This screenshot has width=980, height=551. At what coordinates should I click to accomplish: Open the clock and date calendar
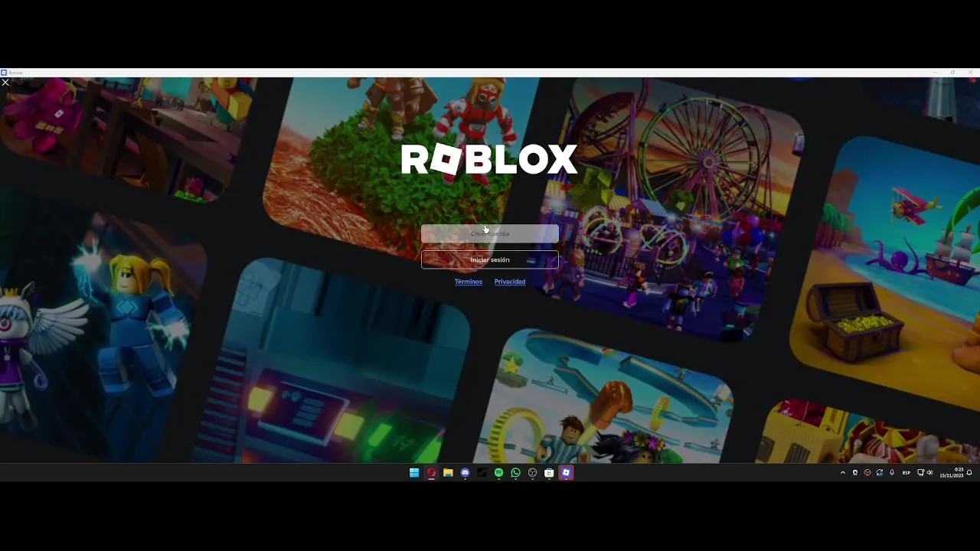(x=952, y=473)
